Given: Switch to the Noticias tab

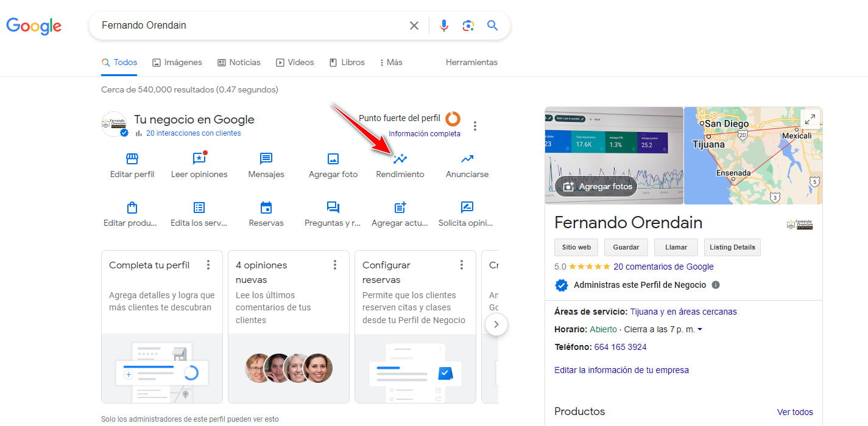Looking at the screenshot, I should [239, 62].
